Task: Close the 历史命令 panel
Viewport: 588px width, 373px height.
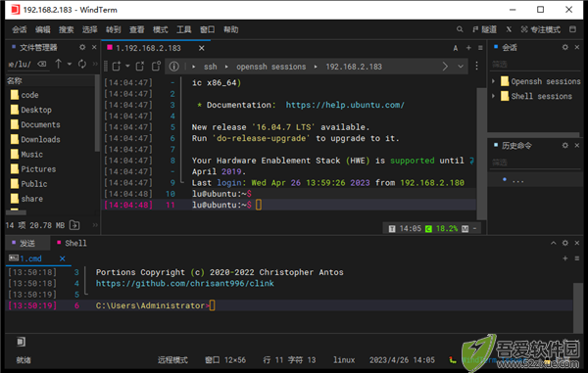Action: (x=577, y=145)
